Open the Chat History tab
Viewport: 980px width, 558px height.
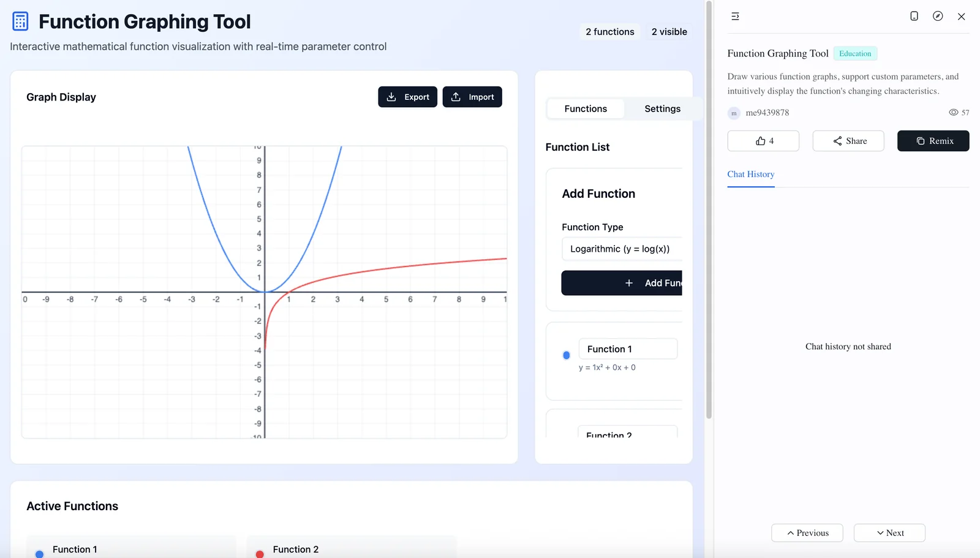(750, 175)
